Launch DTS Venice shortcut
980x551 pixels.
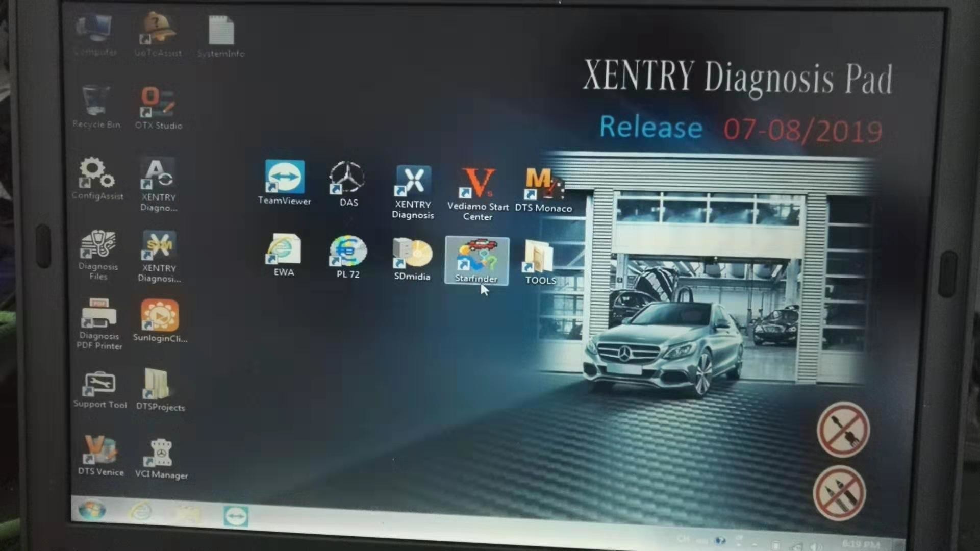tap(100, 456)
